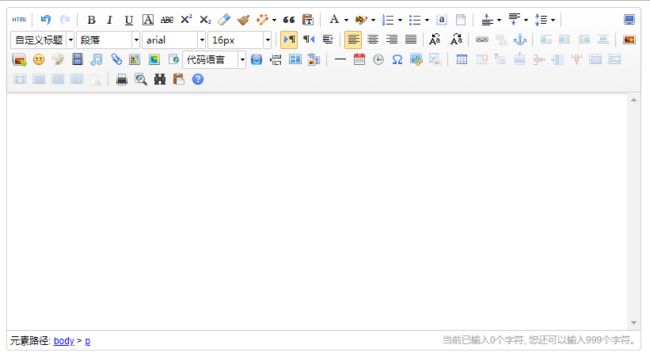The height and width of the screenshot is (360, 650).
Task: Toggle the font border button
Action: pos(148,19)
